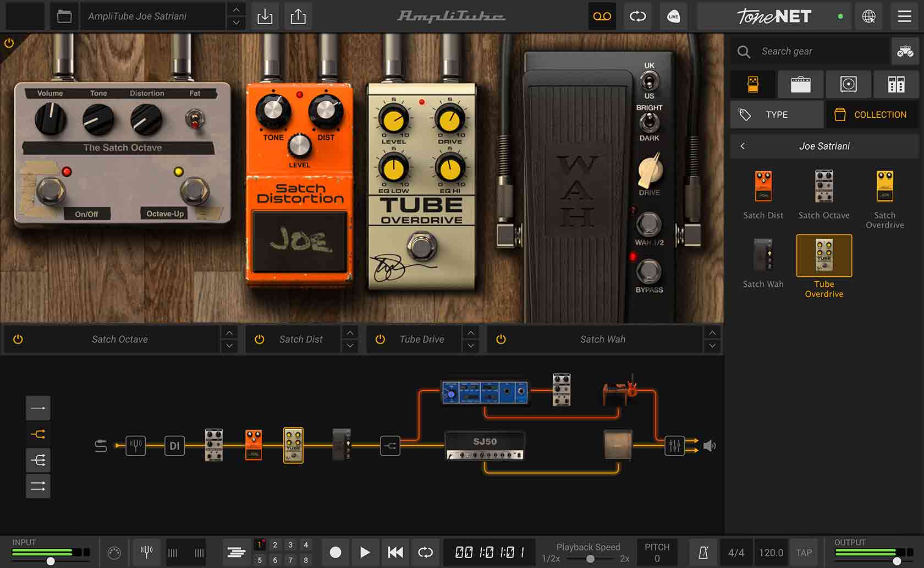Click the BYPASS footswitch on wah

(x=649, y=271)
